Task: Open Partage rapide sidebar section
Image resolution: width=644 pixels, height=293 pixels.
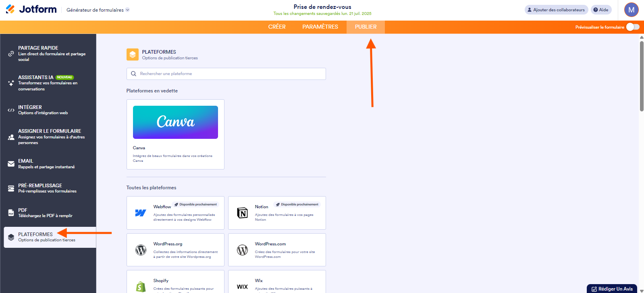Action: (48, 54)
